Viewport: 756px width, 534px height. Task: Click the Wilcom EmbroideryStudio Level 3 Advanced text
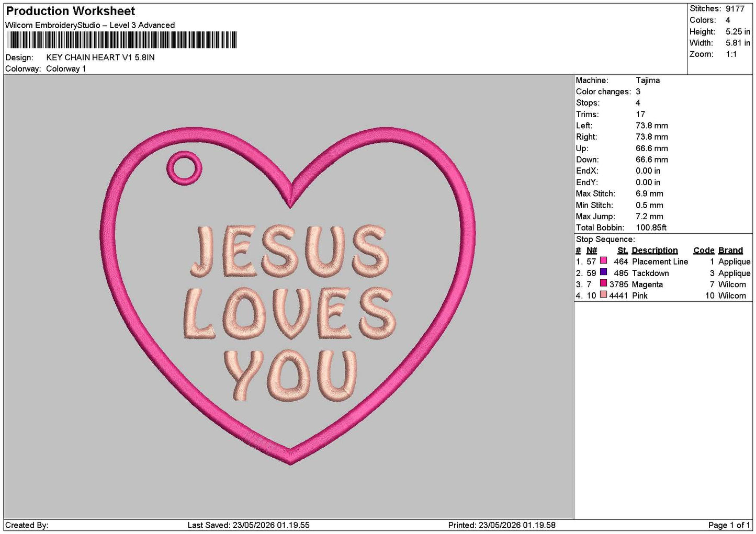click(x=90, y=25)
